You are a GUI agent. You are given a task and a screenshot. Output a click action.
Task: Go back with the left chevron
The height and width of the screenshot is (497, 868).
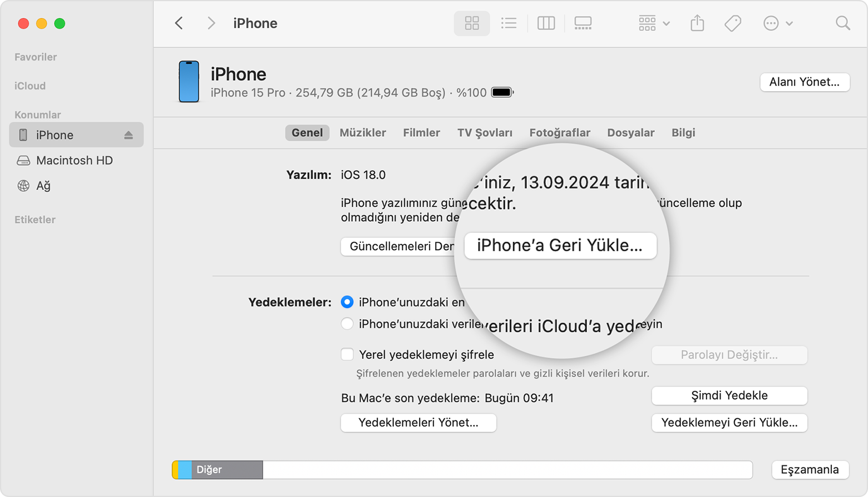[x=179, y=23]
